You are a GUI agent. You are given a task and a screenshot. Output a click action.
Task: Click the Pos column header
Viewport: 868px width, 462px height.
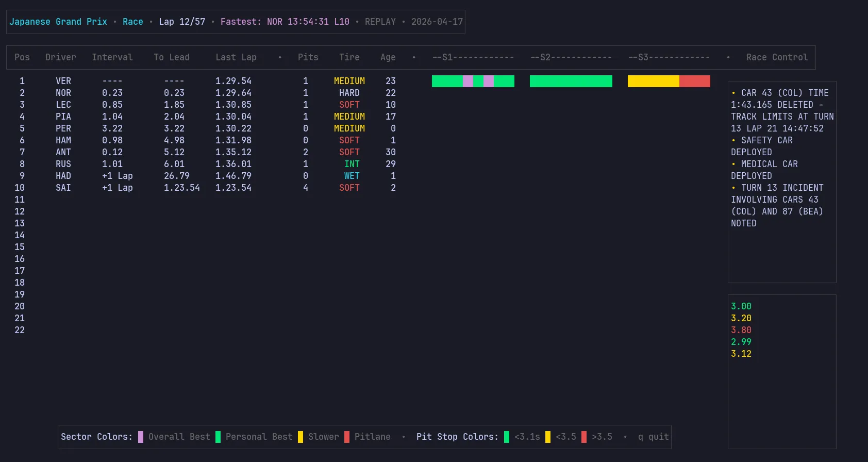(x=22, y=57)
